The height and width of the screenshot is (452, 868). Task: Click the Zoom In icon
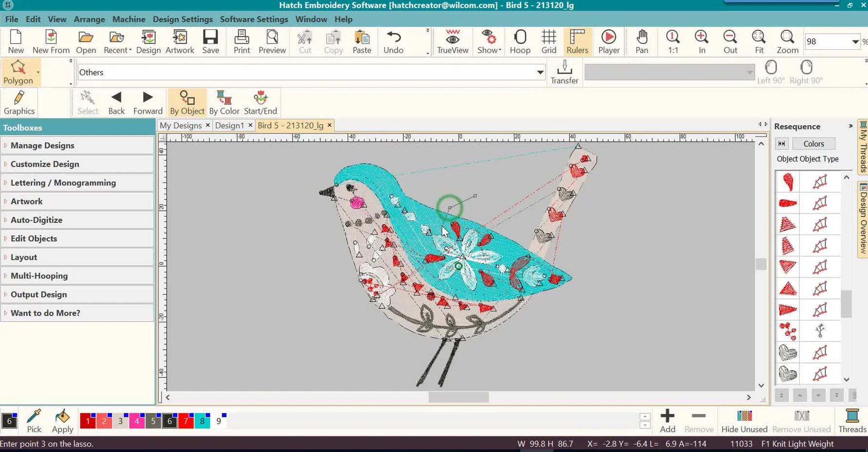tap(702, 41)
